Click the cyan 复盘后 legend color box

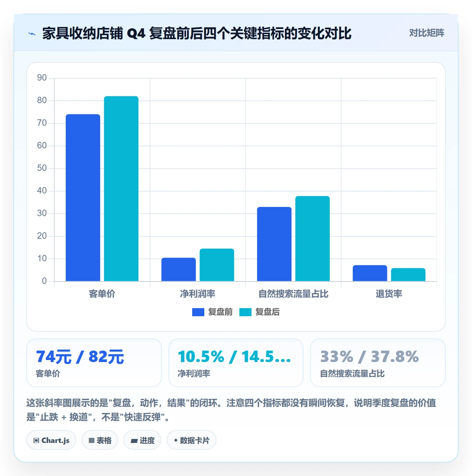click(x=245, y=312)
